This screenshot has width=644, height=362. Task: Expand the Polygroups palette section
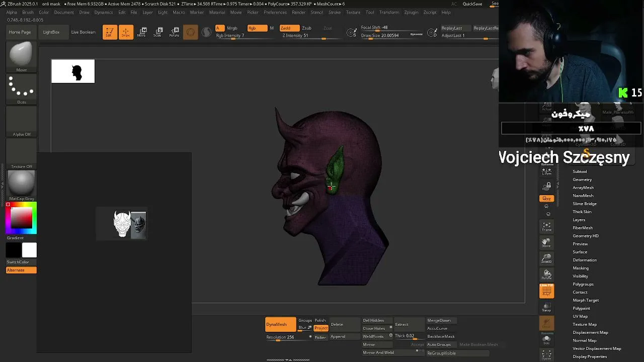tap(583, 284)
